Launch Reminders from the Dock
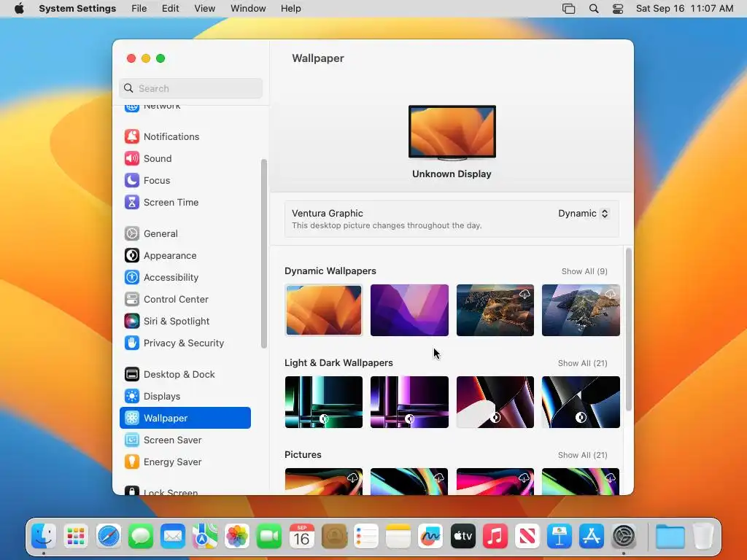 coord(366,536)
